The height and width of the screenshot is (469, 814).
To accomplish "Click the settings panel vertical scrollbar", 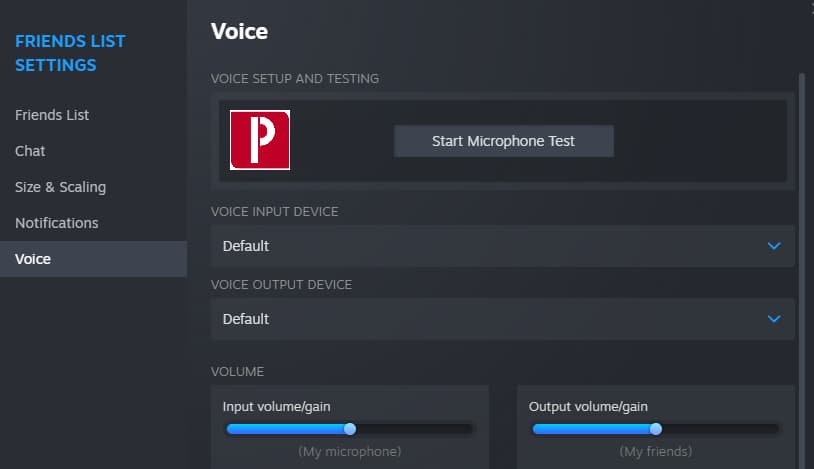I will 801,250.
